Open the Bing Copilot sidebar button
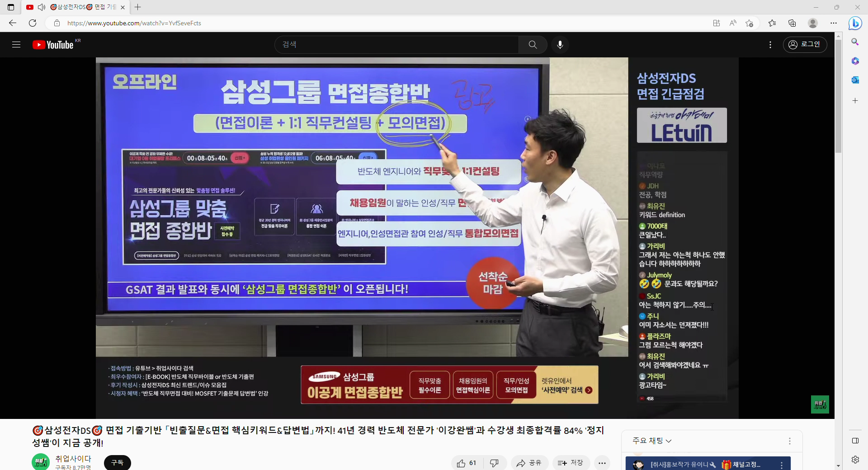This screenshot has height=470, width=868. point(855,23)
